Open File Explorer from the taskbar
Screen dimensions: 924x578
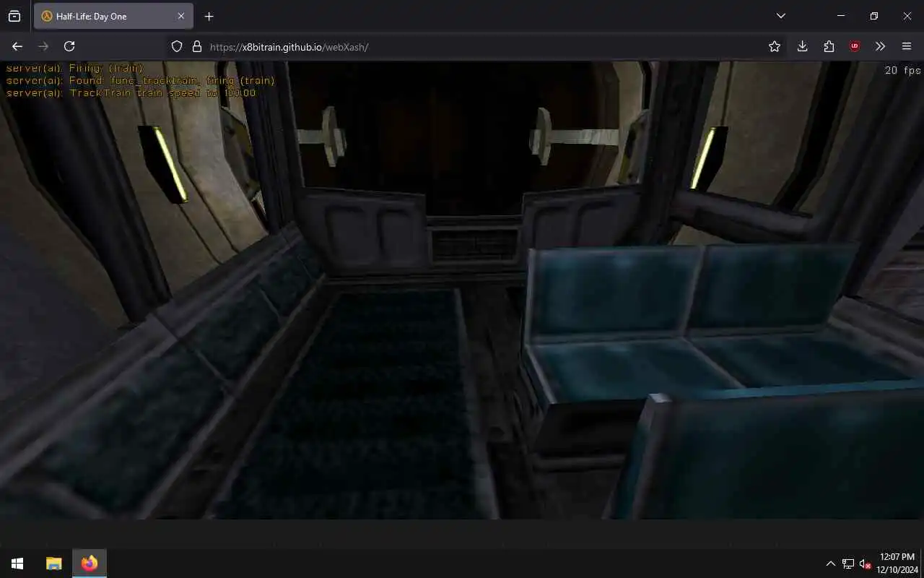[53, 564]
